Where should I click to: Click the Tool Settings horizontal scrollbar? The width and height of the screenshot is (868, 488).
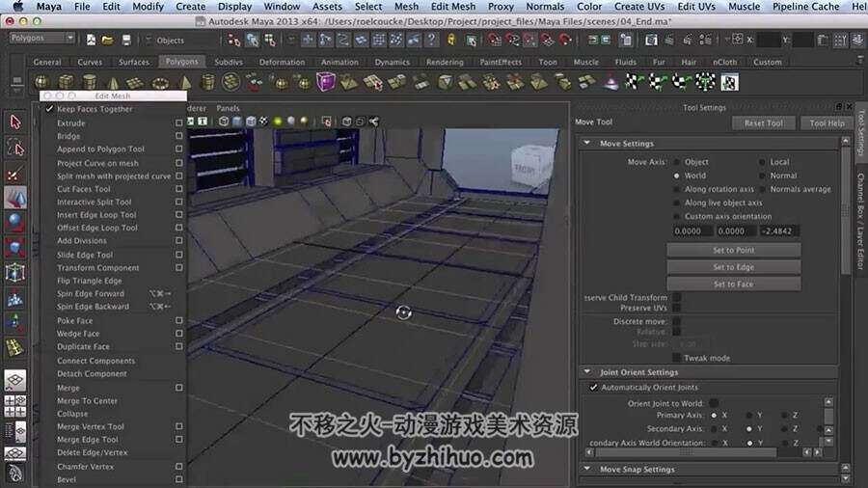click(x=686, y=452)
